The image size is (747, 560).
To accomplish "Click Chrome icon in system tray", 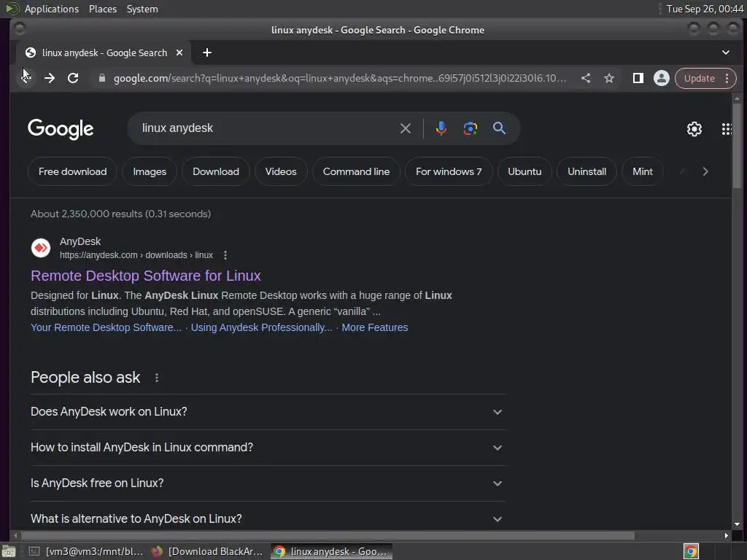I will click(x=691, y=551).
